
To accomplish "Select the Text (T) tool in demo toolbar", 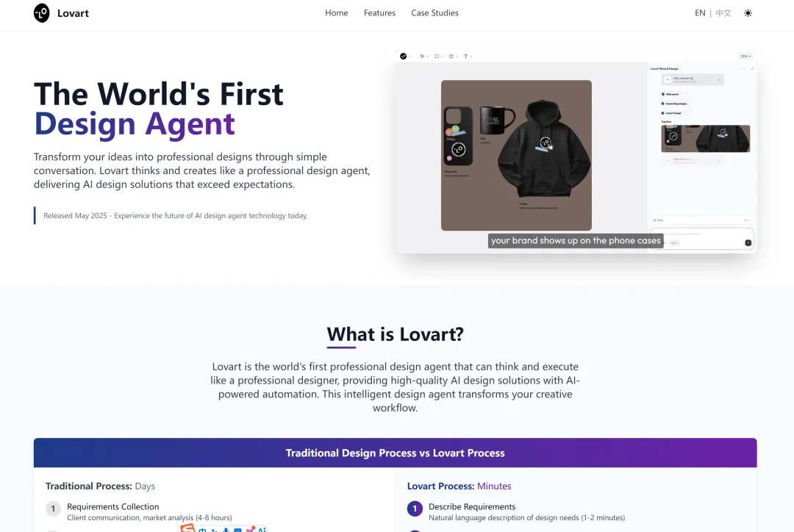I will click(x=467, y=56).
